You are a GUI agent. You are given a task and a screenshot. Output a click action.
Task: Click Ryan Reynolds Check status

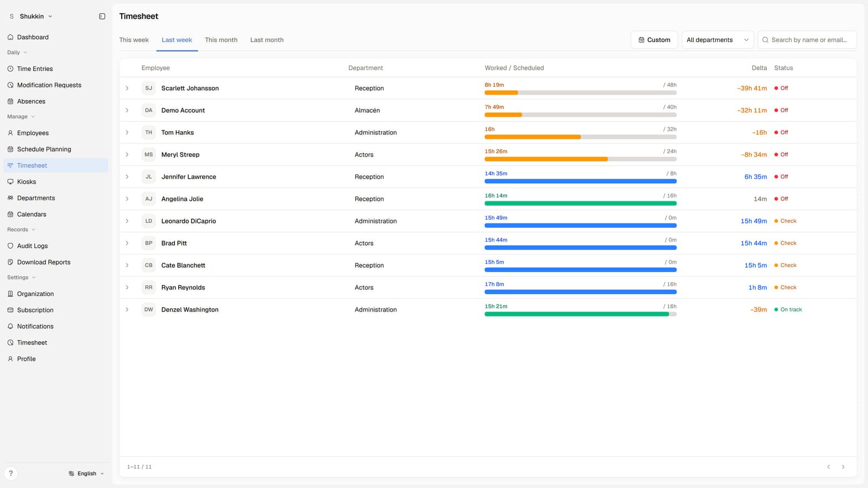tap(786, 287)
